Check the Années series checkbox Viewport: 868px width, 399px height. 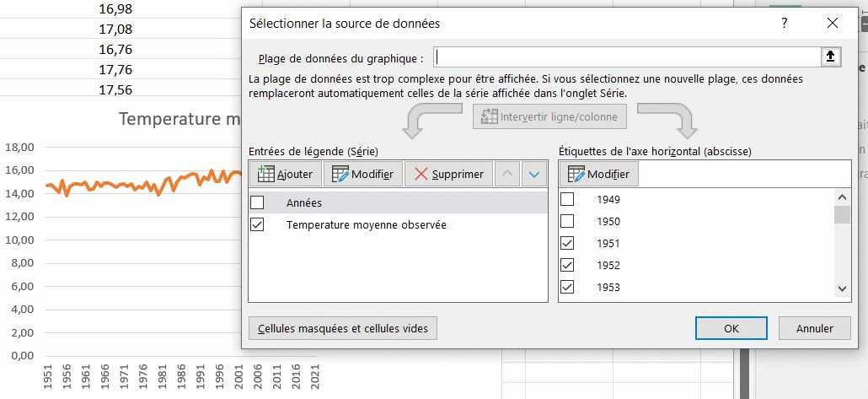point(257,202)
